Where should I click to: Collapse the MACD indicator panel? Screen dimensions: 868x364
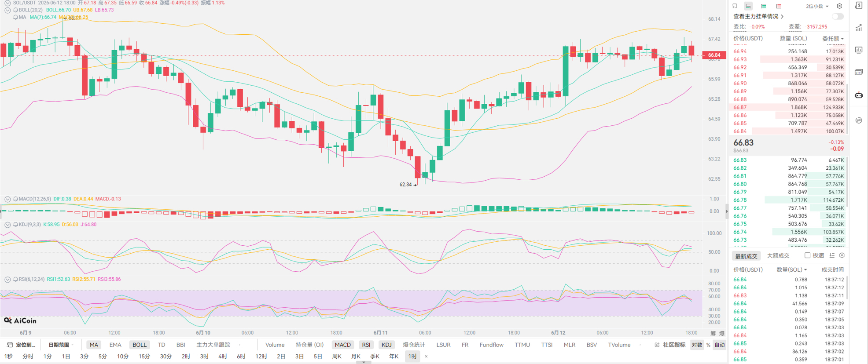coord(7,199)
